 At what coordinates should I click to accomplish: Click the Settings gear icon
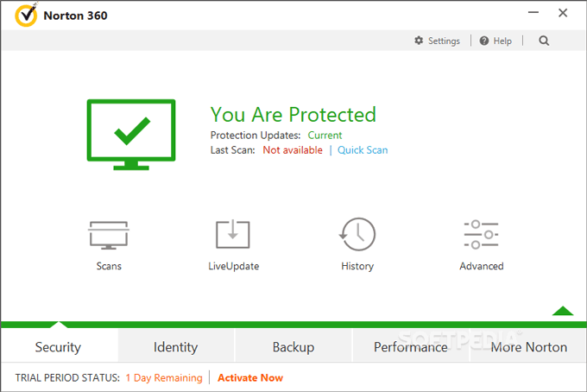pyautogui.click(x=420, y=41)
